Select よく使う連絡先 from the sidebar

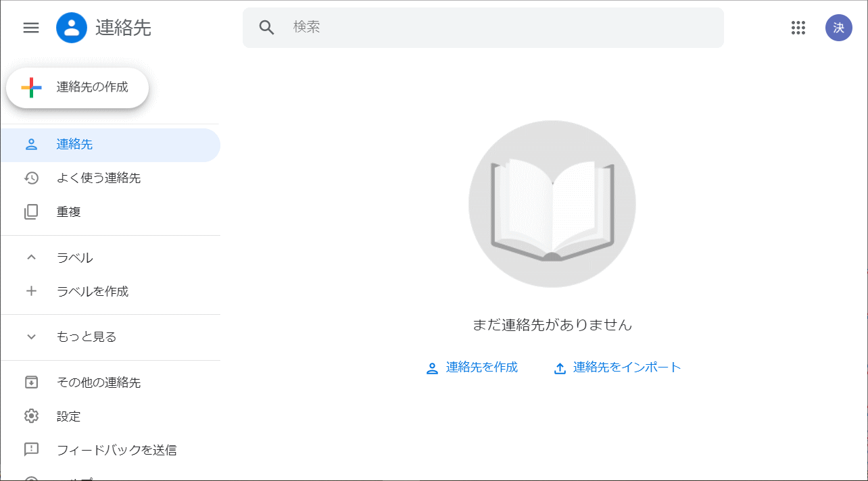(91, 178)
